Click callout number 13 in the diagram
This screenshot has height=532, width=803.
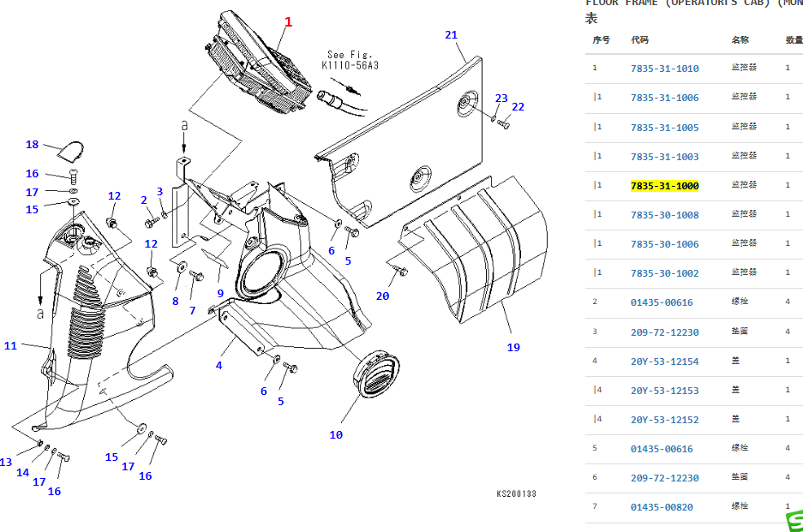pyautogui.click(x=6, y=463)
